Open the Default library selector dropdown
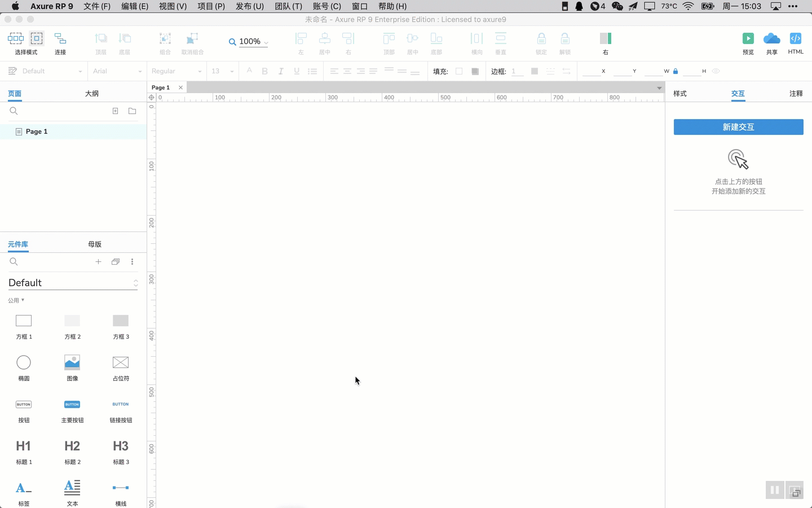The height and width of the screenshot is (508, 812). click(x=73, y=283)
